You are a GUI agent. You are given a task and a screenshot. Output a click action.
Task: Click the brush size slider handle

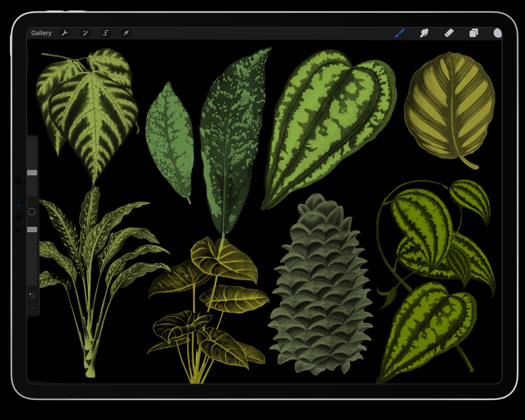coord(32,173)
